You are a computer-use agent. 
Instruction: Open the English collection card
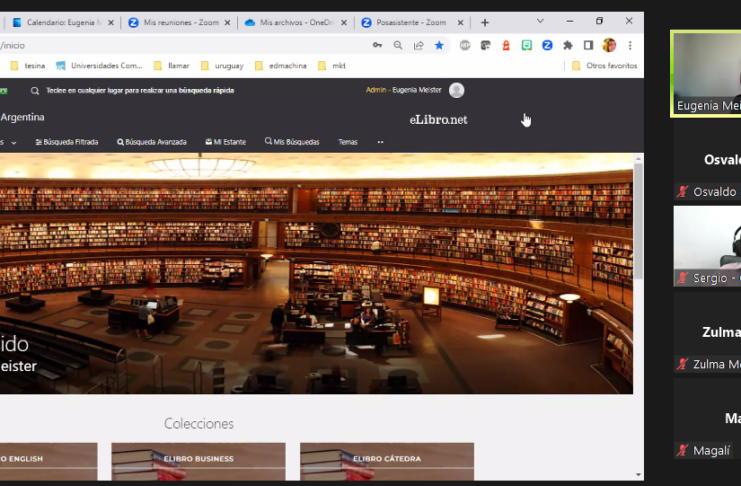point(49,461)
